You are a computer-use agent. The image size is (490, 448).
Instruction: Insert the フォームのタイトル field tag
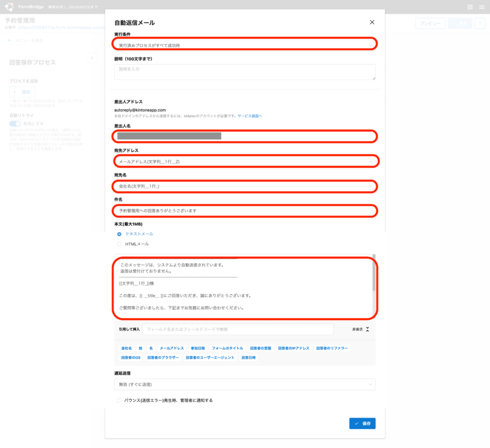[x=227, y=348]
